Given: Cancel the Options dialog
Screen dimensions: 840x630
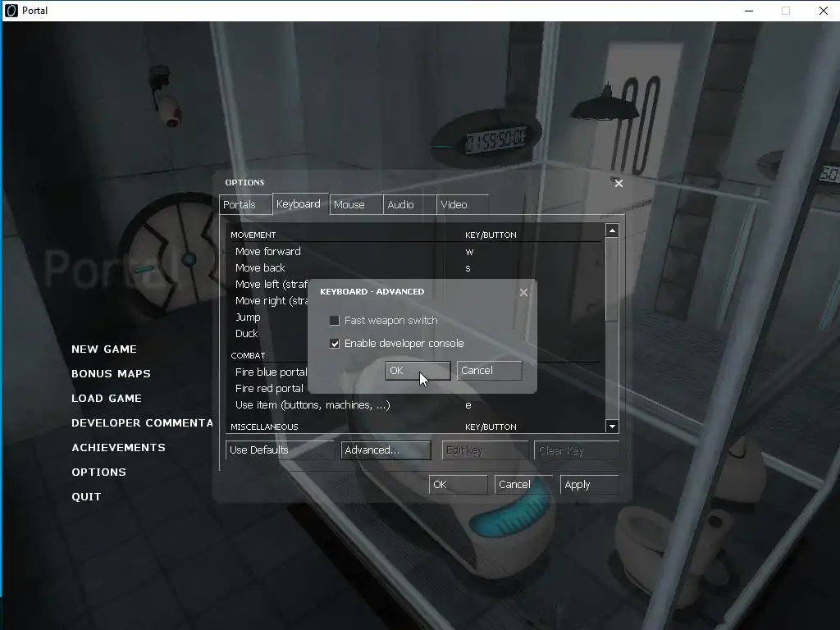Looking at the screenshot, I should tap(523, 484).
